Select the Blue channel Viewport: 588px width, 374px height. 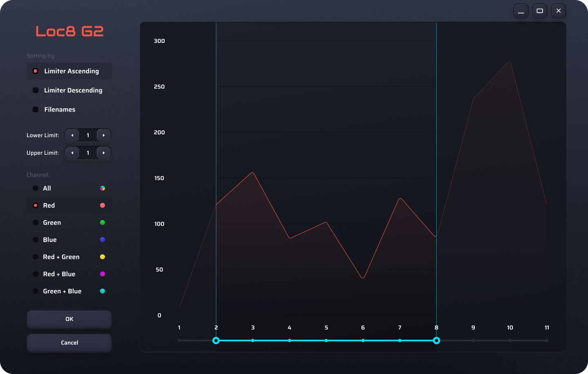36,240
